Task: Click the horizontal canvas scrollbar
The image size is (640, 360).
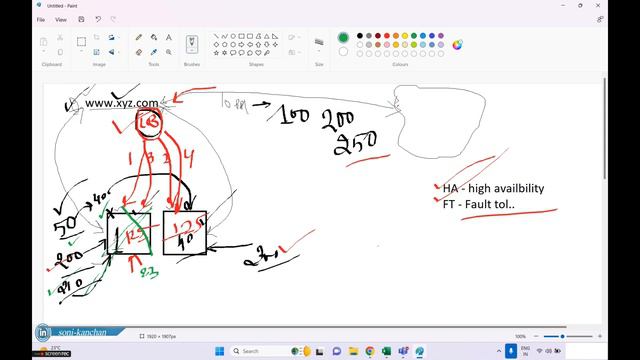Action: click(305, 327)
